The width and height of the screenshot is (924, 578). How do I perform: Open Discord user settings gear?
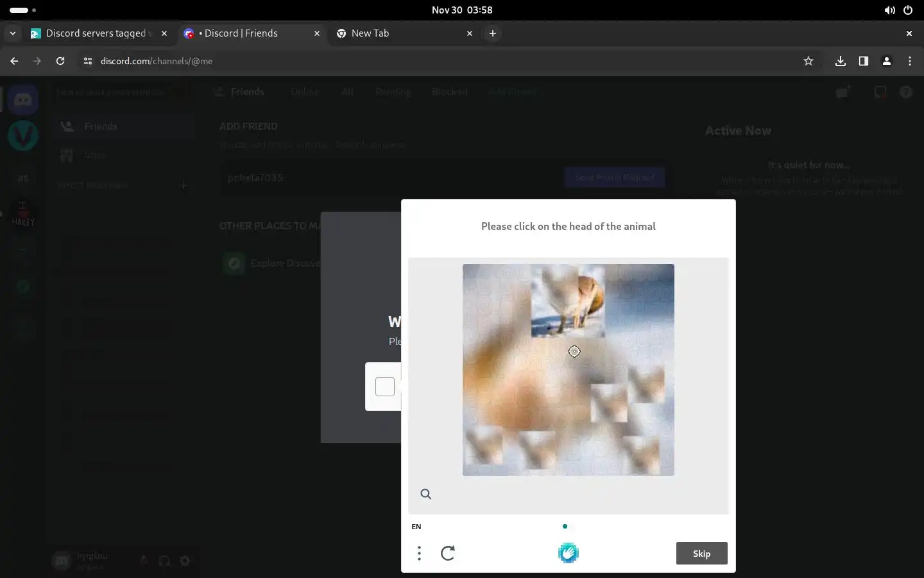click(185, 561)
